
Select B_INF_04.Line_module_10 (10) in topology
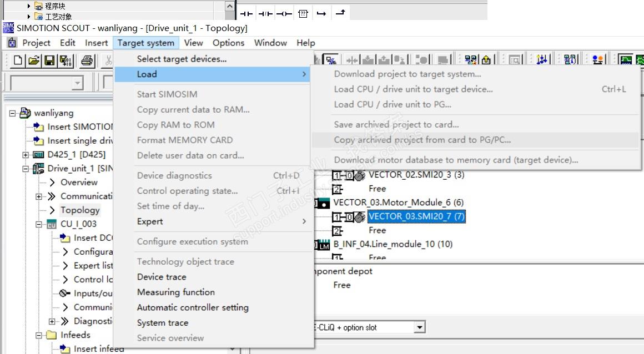(393, 244)
